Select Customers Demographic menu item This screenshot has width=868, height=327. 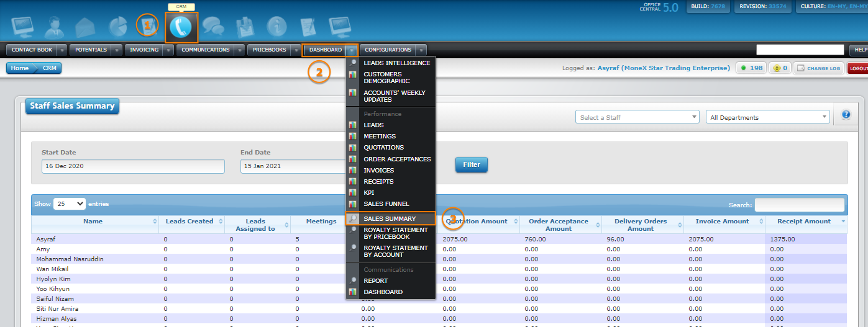pos(391,78)
